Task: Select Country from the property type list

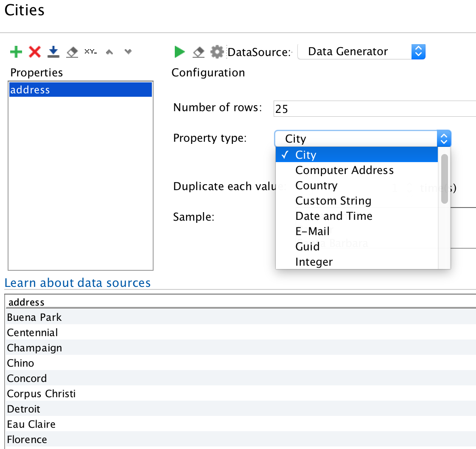Action: (x=316, y=185)
